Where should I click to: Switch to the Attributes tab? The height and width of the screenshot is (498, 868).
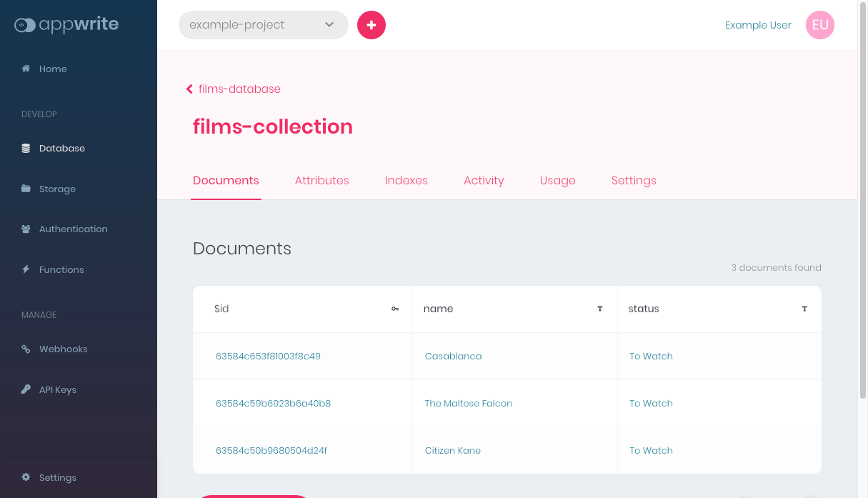click(321, 181)
